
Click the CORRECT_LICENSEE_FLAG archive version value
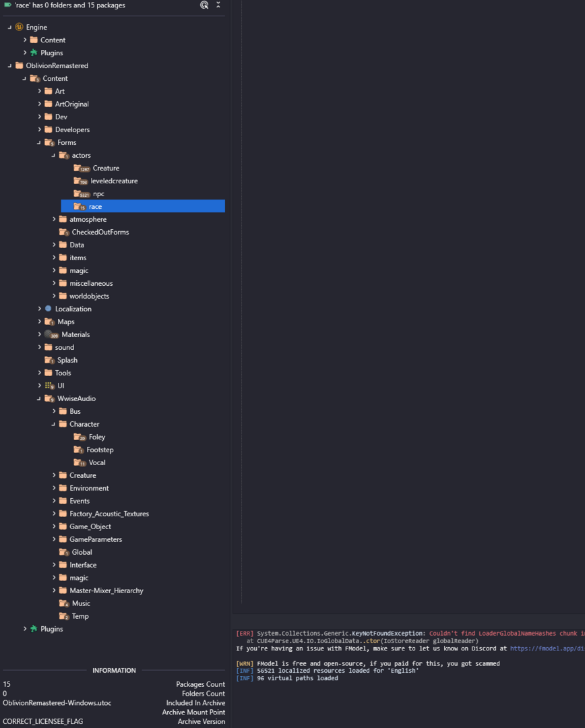pyautogui.click(x=42, y=721)
